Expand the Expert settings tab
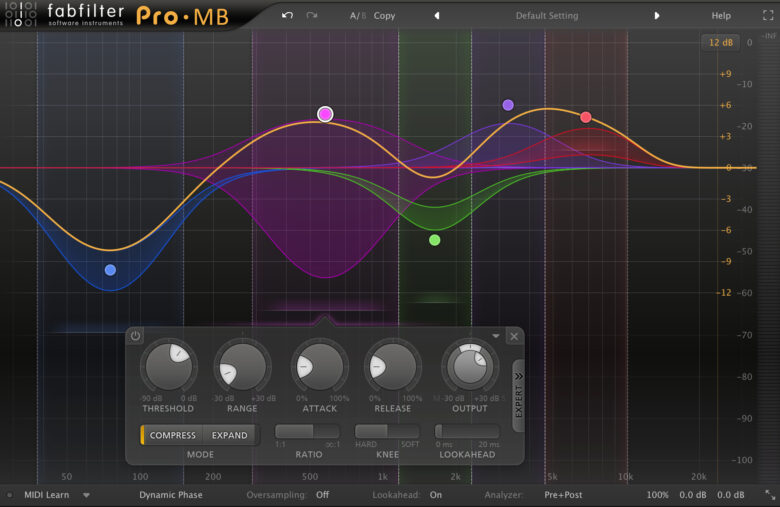This screenshot has height=507, width=780. 518,395
